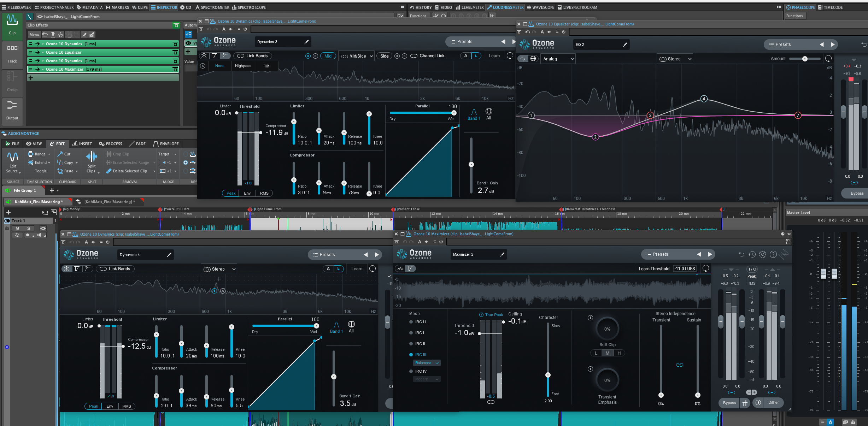Screen dimensions: 868x426
Task: Open Maximizer history clock icon
Action: (752, 254)
